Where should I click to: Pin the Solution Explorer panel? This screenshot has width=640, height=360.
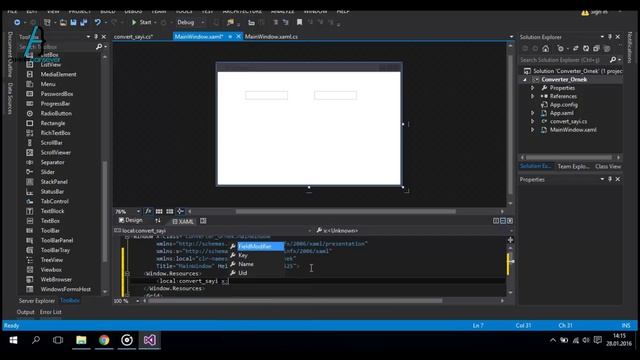tap(610, 37)
